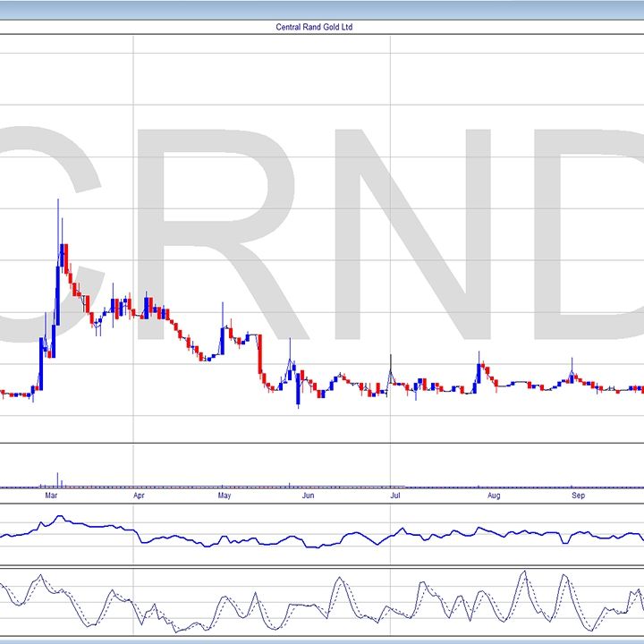Click the price spike wick at July start
Image resolution: width=644 pixels, height=644 pixels.
click(391, 367)
